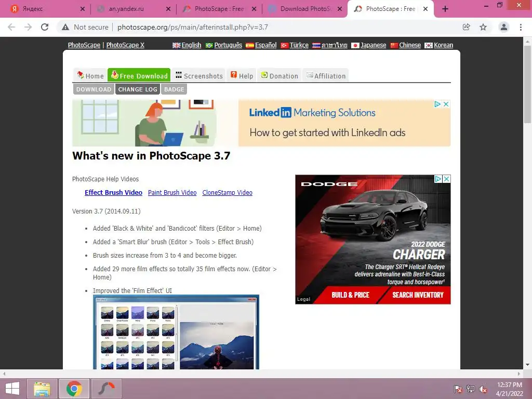Select Korean language
532x399 pixels.
[439, 45]
